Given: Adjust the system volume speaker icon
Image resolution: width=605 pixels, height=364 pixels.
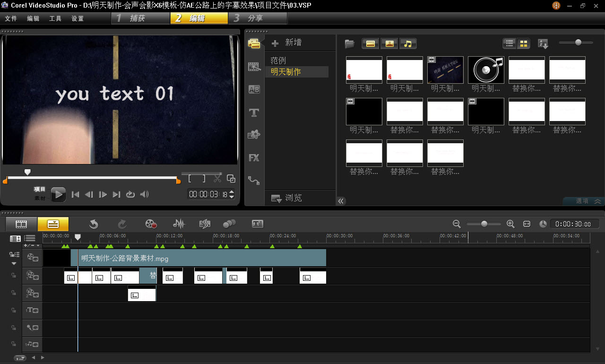Looking at the screenshot, I should pos(145,194).
